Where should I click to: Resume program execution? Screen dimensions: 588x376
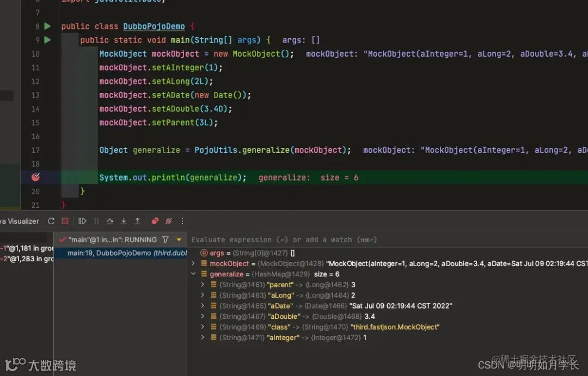pos(83,221)
